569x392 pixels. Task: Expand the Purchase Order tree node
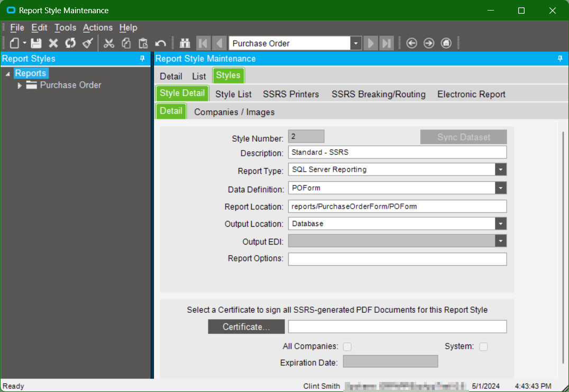click(x=20, y=86)
